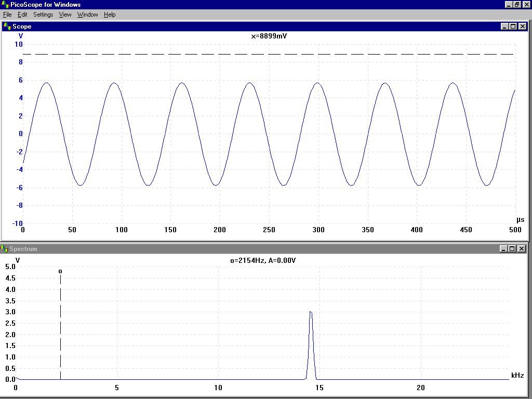The width and height of the screenshot is (532, 399).
Task: Click the spectrum peak near 14.5 kHz
Action: pos(310,313)
